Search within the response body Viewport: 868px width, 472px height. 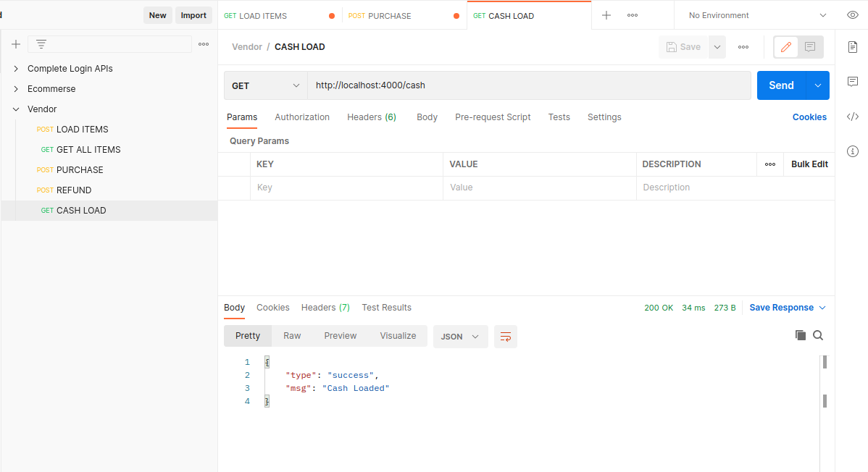click(817, 334)
